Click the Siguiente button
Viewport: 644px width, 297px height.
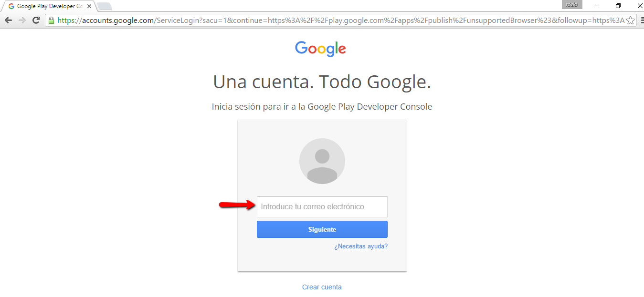point(322,229)
